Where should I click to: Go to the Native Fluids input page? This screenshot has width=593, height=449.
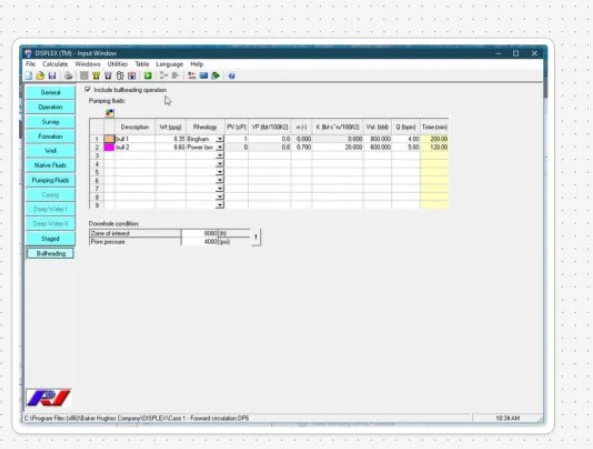click(x=50, y=165)
